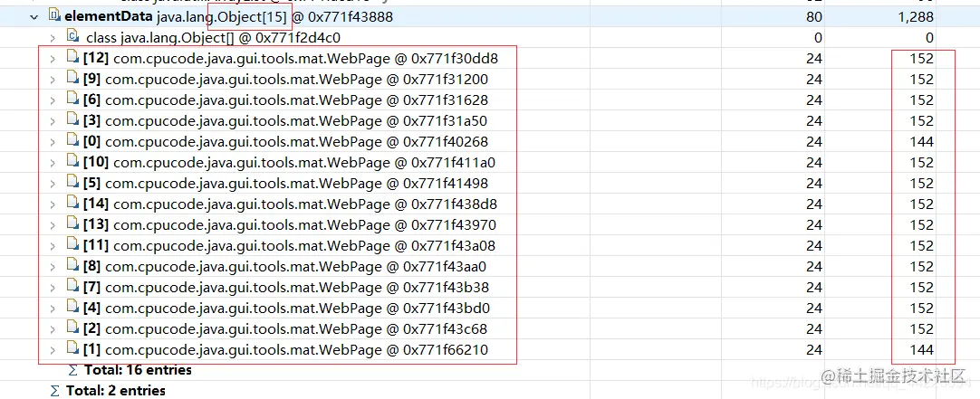Click the object icon of entry [10]
This screenshot has width=980, height=399.
[73, 162]
